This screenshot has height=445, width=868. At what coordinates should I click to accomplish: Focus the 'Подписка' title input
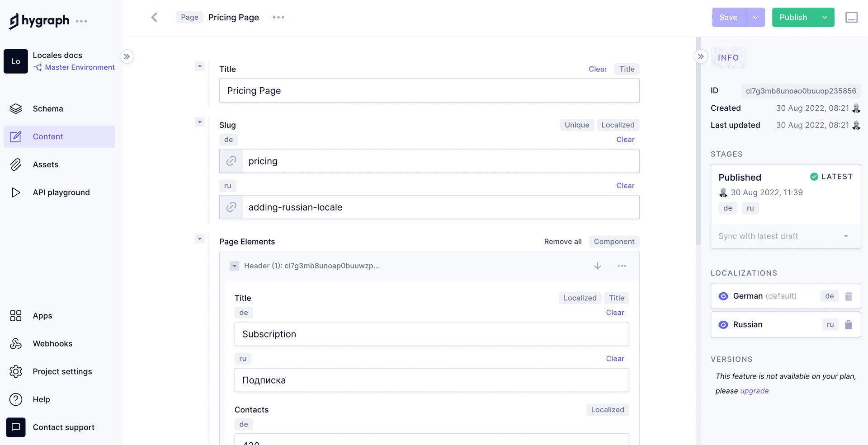pyautogui.click(x=432, y=380)
